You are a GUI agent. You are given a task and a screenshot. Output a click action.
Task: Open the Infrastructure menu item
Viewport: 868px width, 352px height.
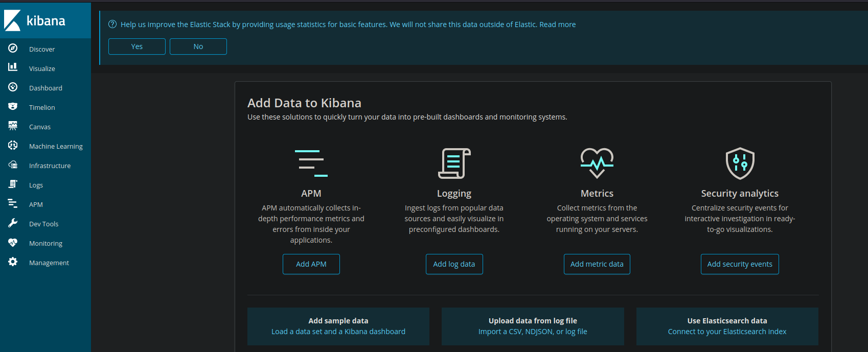tap(50, 166)
